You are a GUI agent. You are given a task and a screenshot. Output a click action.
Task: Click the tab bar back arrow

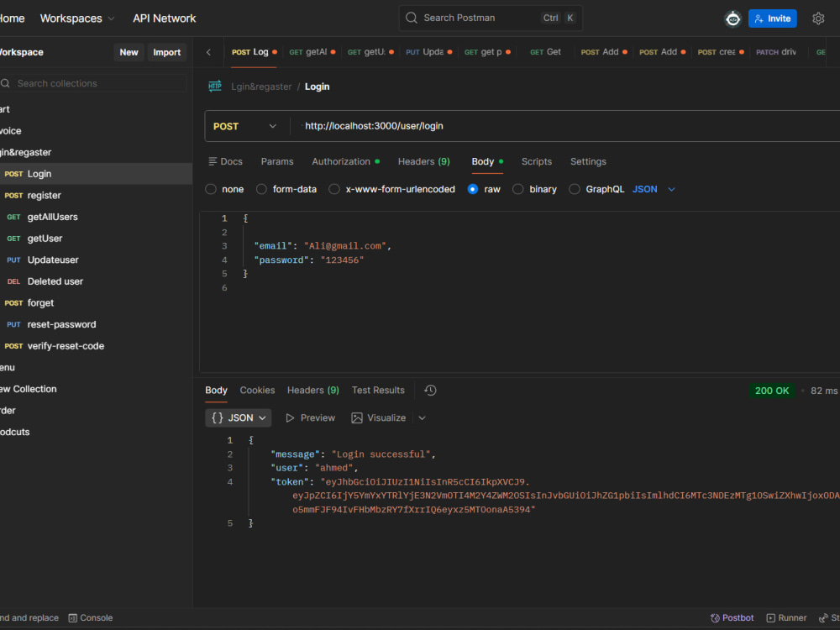click(208, 52)
